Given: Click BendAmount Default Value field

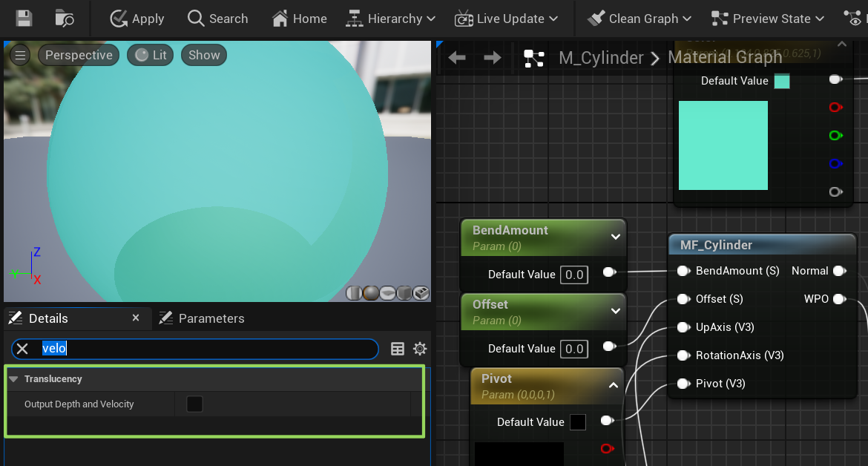Looking at the screenshot, I should point(574,275).
